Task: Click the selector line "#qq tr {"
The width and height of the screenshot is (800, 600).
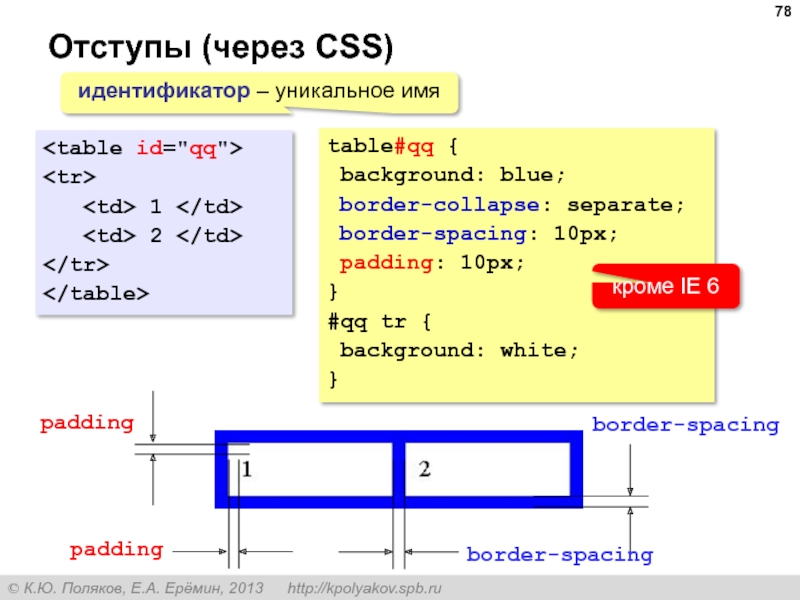Action: [x=380, y=322]
